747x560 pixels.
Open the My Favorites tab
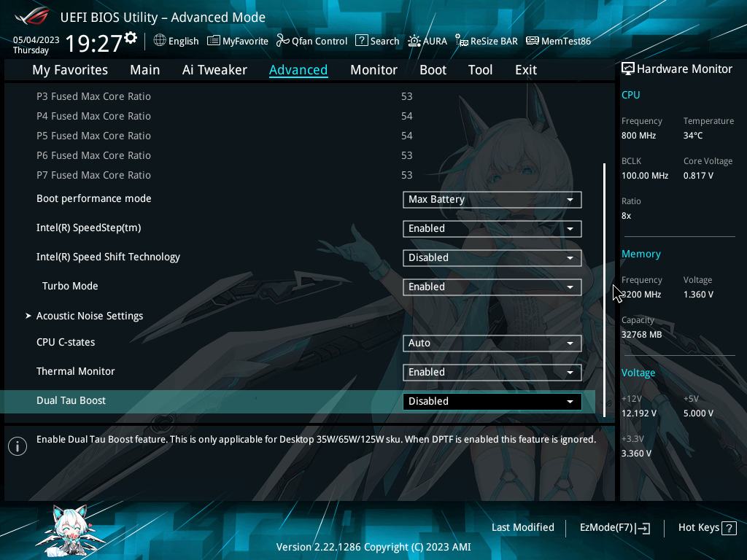[x=70, y=70]
